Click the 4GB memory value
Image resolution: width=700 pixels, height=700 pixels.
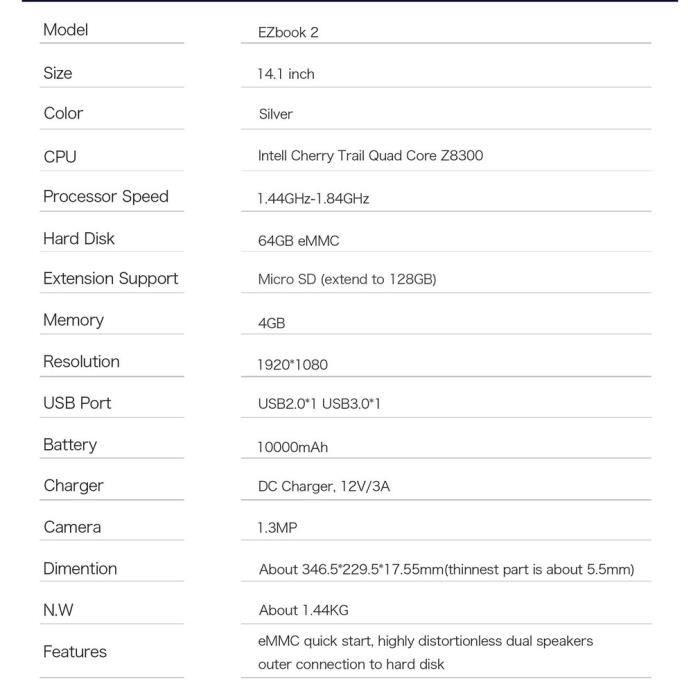pyautogui.click(x=271, y=323)
